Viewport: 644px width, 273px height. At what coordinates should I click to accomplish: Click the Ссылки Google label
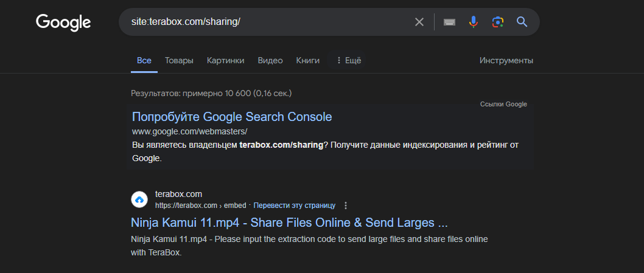coord(503,104)
